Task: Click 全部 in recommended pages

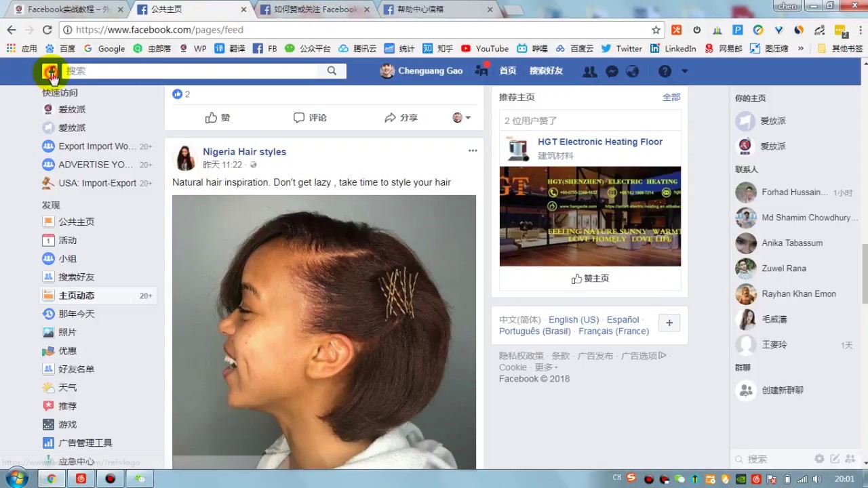Action: pyautogui.click(x=671, y=97)
